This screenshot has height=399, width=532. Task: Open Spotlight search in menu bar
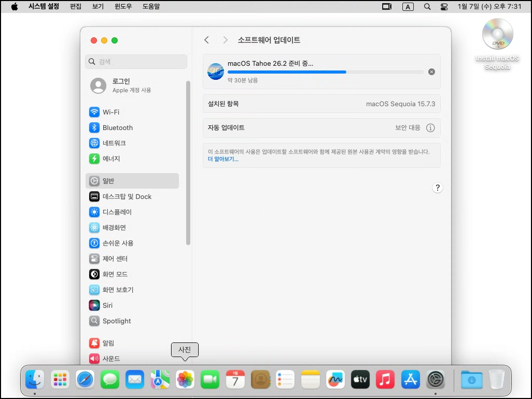tap(427, 7)
